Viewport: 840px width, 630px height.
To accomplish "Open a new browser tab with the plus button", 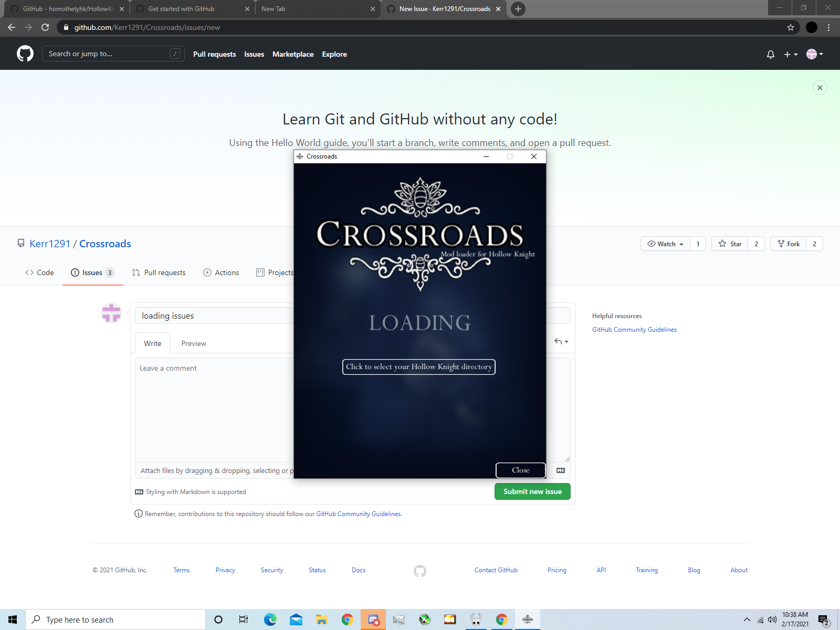I will pos(518,9).
